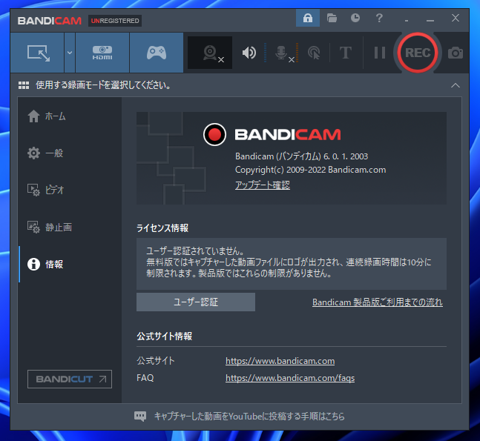Select the HDMI device recording mode
The width and height of the screenshot is (480, 441).
(x=102, y=53)
